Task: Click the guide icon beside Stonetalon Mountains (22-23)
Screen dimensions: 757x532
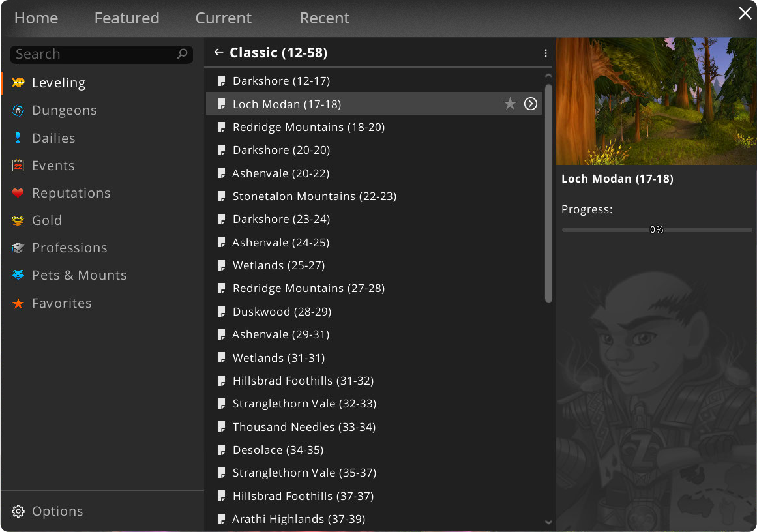Action: [x=221, y=196]
